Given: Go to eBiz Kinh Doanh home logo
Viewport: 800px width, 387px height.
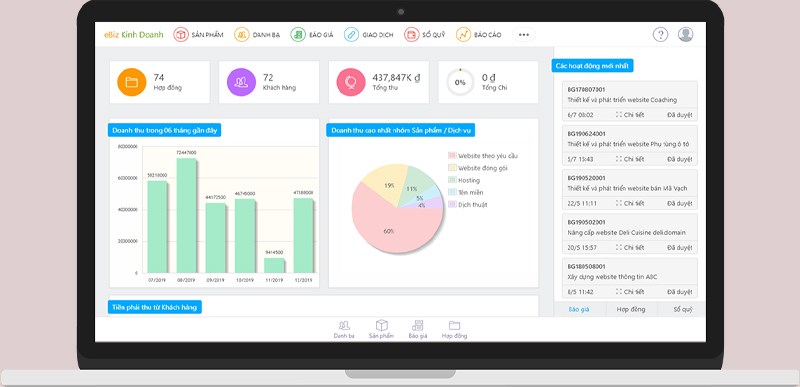Looking at the screenshot, I should [x=134, y=35].
